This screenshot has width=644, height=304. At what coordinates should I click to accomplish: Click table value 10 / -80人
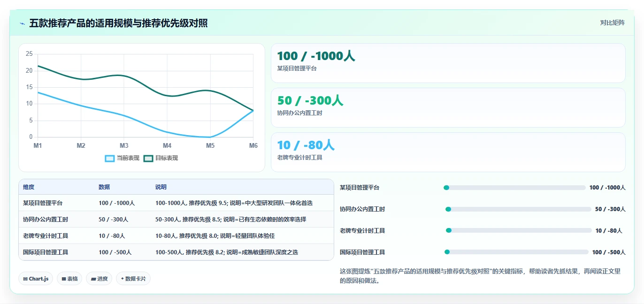(x=112, y=236)
